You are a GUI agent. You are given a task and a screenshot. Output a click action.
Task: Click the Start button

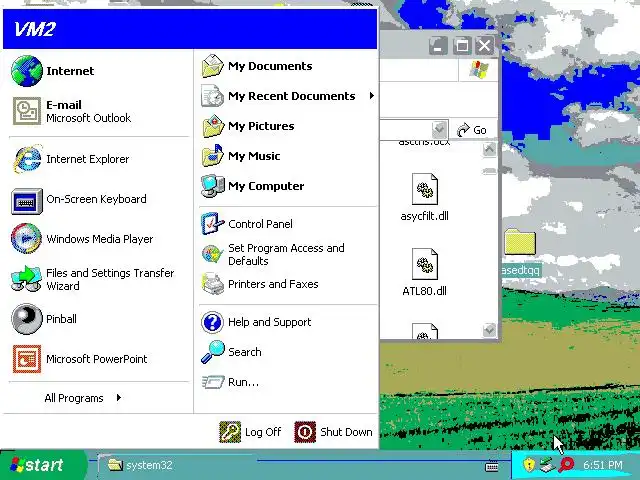43,465
